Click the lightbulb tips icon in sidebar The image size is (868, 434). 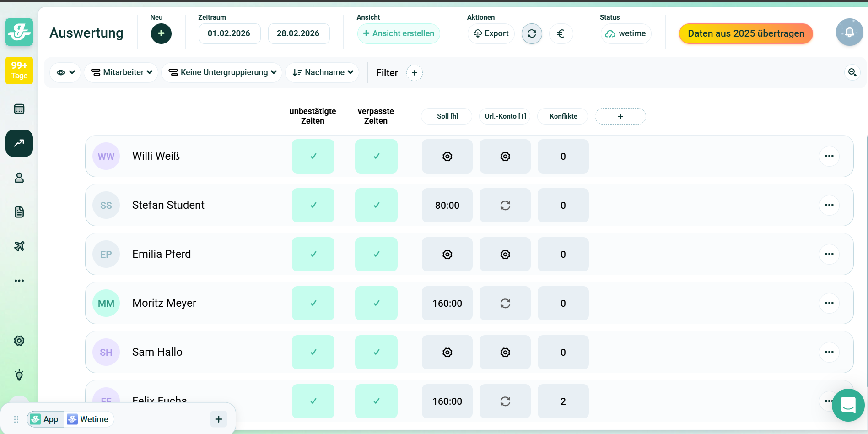(19, 375)
